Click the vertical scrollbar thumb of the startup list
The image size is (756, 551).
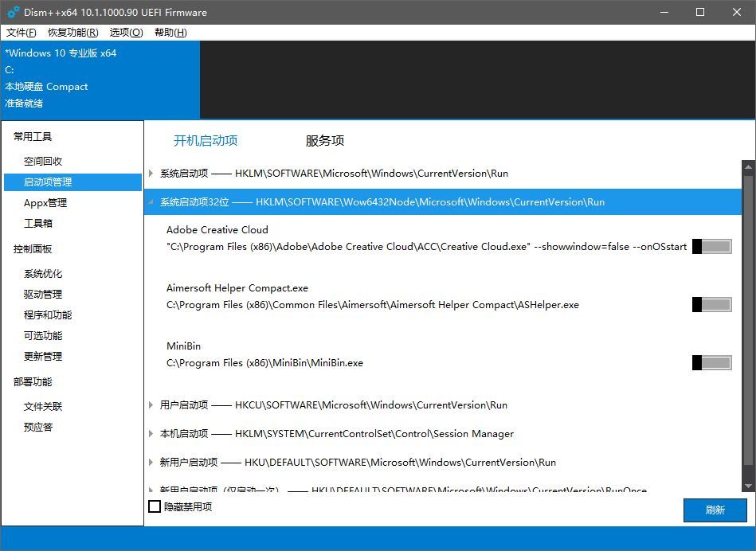(748, 320)
